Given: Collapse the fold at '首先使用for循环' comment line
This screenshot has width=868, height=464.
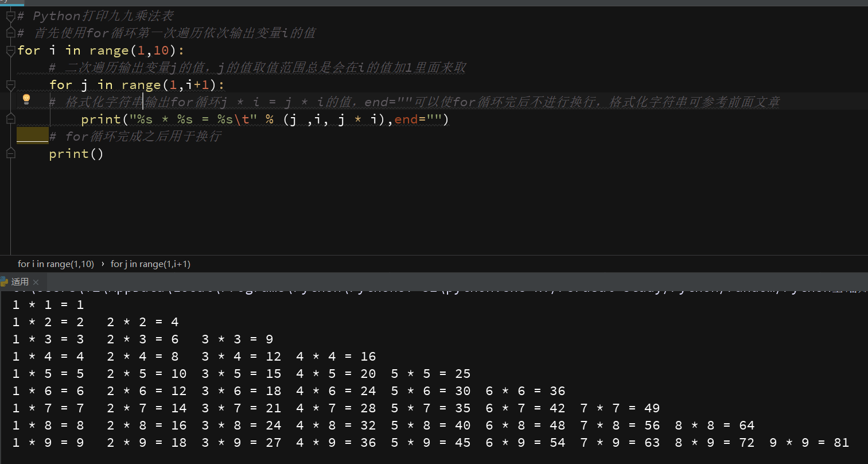Looking at the screenshot, I should click(10, 33).
